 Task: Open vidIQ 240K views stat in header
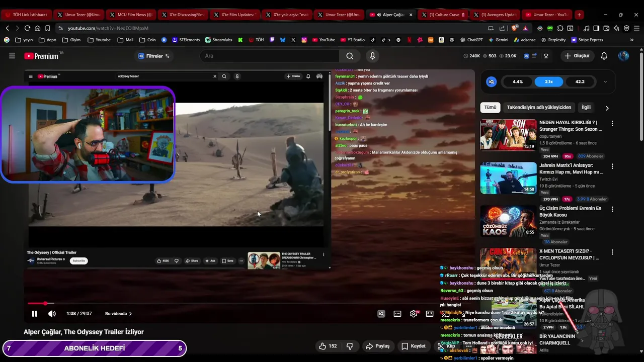pyautogui.click(x=471, y=56)
